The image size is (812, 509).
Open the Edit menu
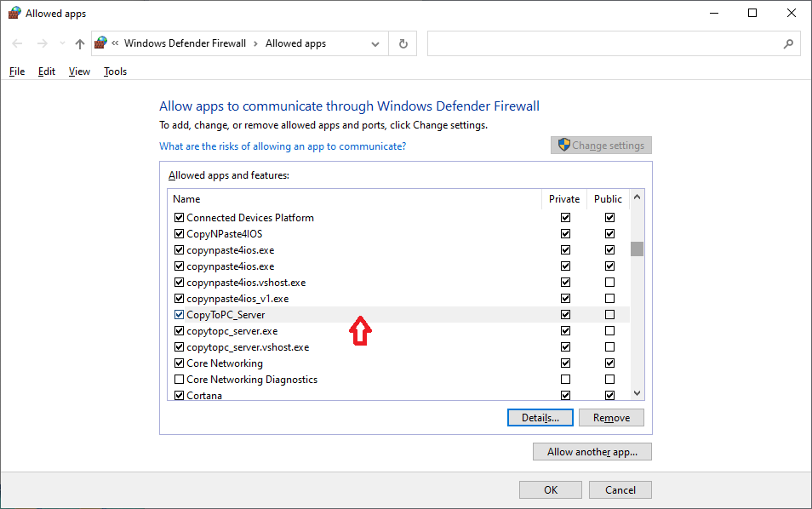pos(47,71)
